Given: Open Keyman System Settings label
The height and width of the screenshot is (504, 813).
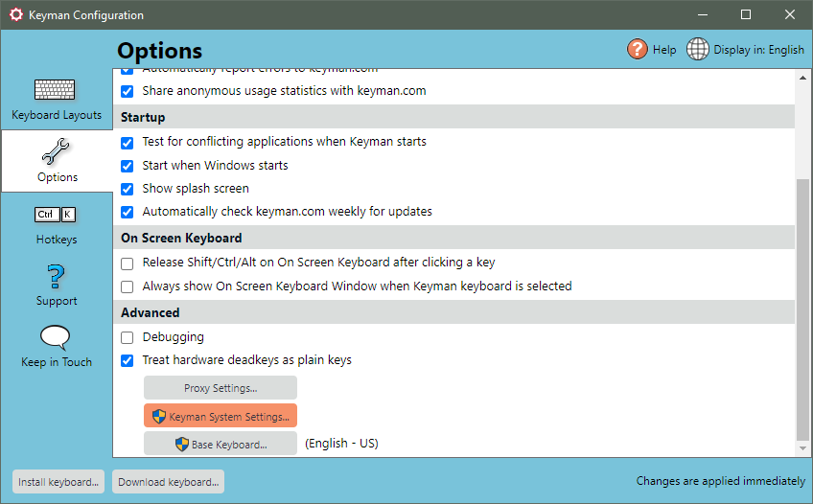Looking at the screenshot, I should [x=229, y=417].
